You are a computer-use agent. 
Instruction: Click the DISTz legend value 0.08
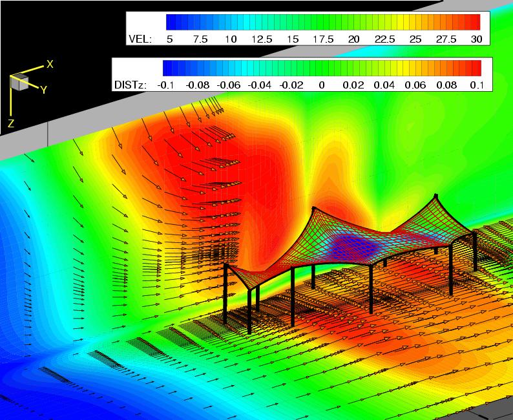[x=446, y=85]
